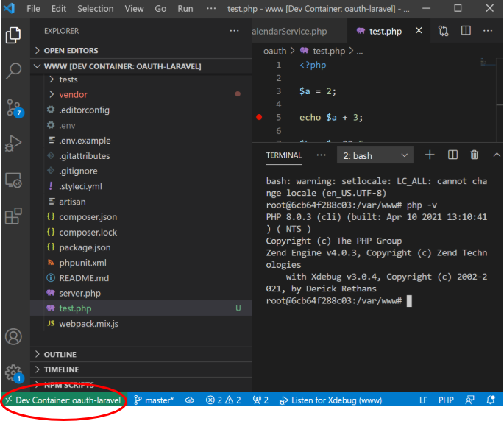The height and width of the screenshot is (421, 504).
Task: Open the View menu
Action: (x=134, y=9)
